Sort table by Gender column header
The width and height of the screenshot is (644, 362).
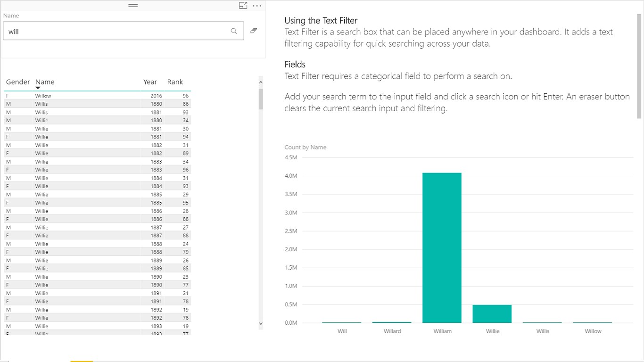(18, 82)
